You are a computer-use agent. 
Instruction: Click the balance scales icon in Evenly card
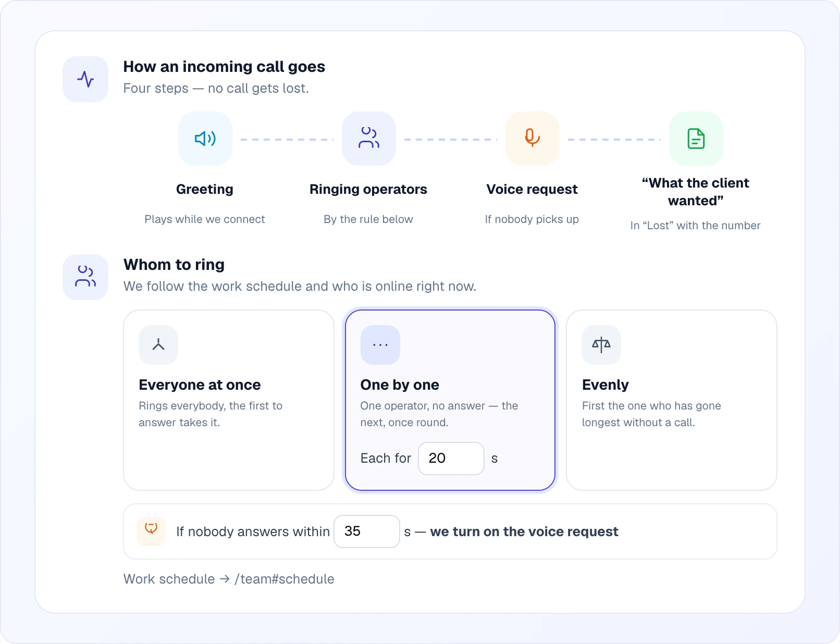(x=601, y=345)
